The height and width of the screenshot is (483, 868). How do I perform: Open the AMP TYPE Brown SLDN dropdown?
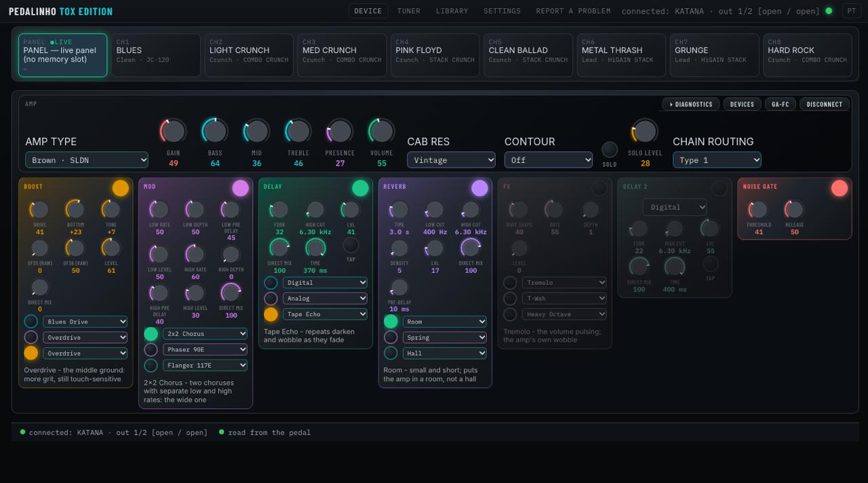point(87,160)
